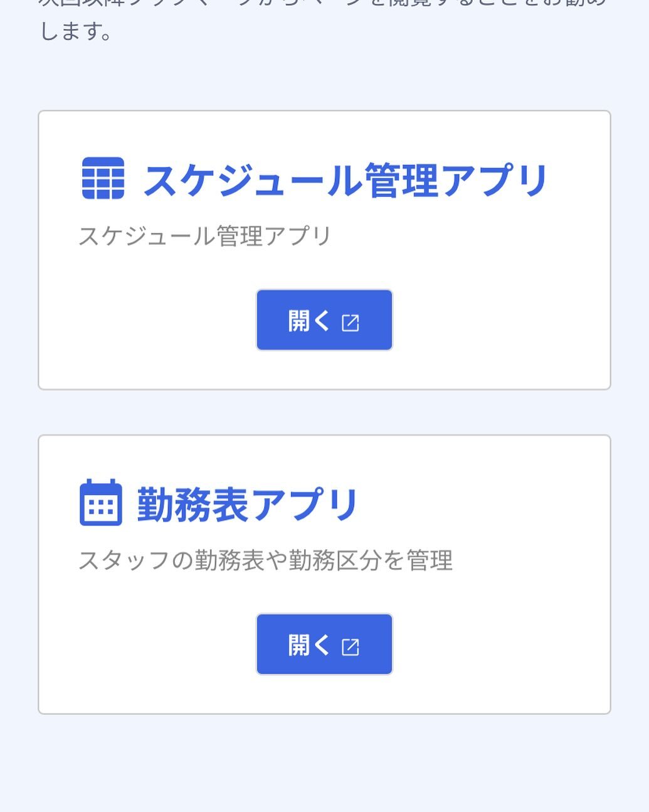Select the blue 勤務表アプリ heading
Image resolution: width=649 pixels, height=812 pixels.
[247, 505]
